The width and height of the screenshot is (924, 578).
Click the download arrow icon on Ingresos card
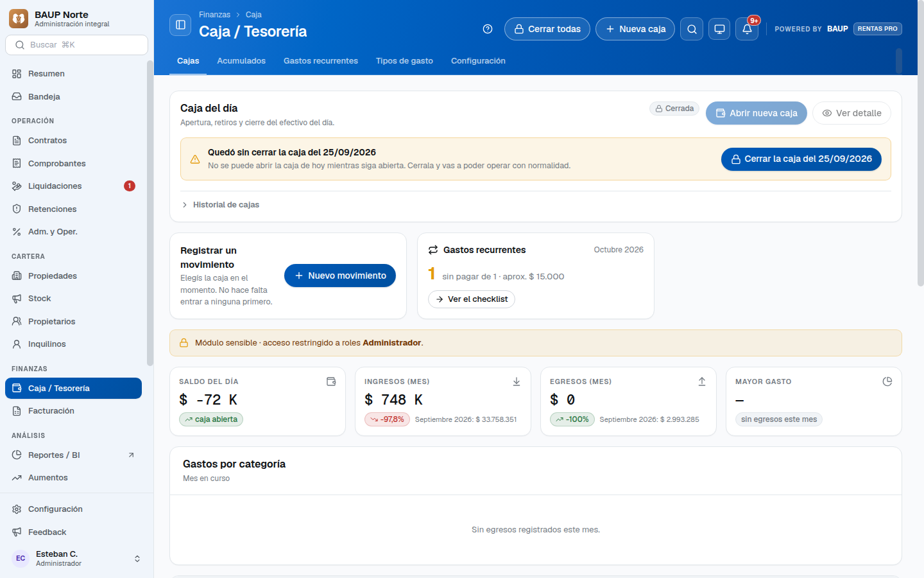(x=517, y=381)
